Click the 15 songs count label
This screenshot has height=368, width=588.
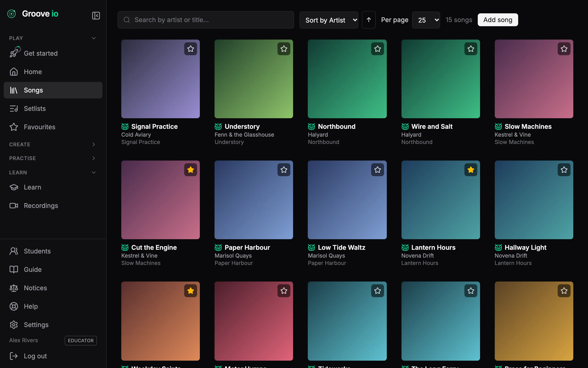click(x=459, y=20)
